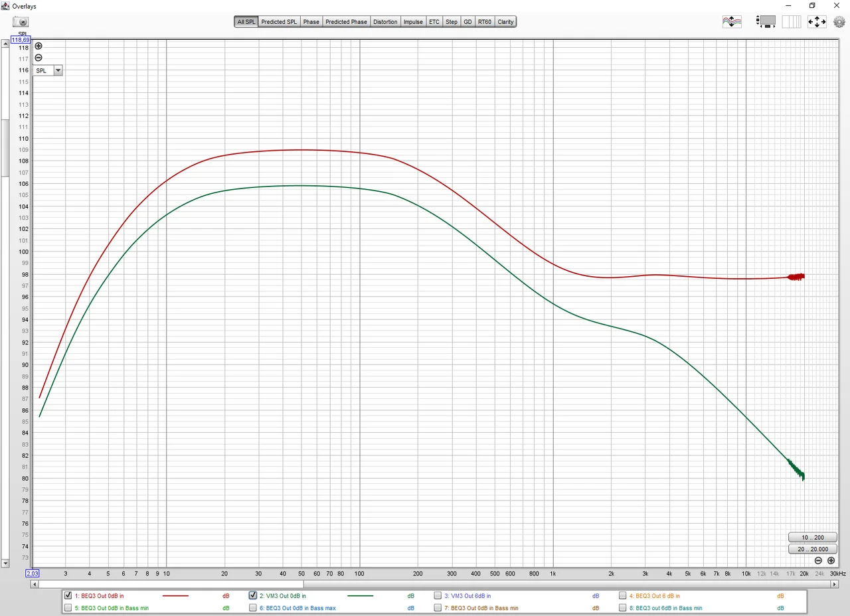Open the SPL axis type dropdown
Screen dimensions: 850x616
[58, 70]
